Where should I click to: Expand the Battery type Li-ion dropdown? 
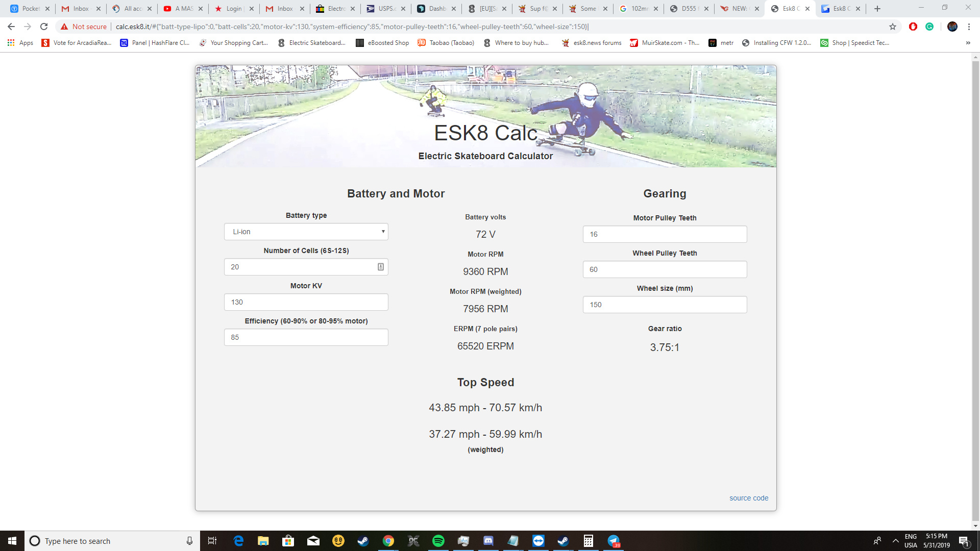pyautogui.click(x=306, y=232)
